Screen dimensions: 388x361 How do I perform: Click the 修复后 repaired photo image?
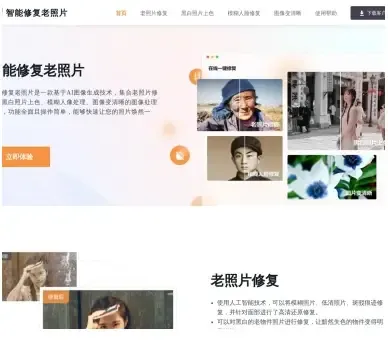click(108, 309)
